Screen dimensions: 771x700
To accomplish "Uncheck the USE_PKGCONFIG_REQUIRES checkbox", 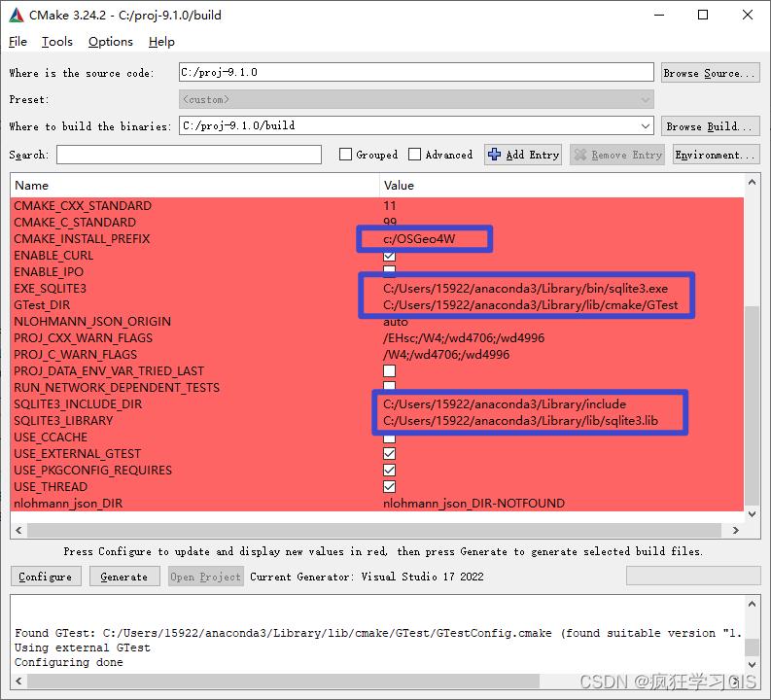I will coord(389,470).
